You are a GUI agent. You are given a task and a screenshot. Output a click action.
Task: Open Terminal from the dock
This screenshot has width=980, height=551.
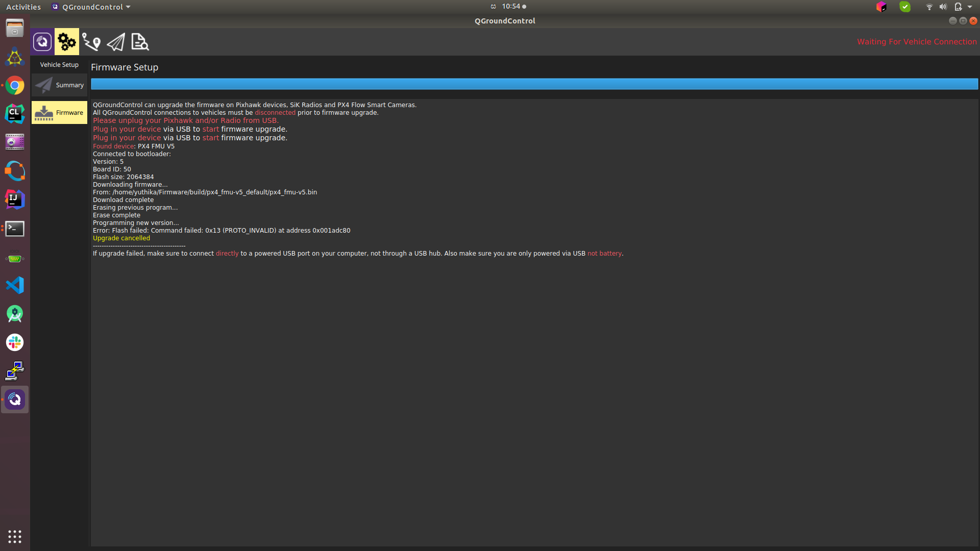(15, 229)
